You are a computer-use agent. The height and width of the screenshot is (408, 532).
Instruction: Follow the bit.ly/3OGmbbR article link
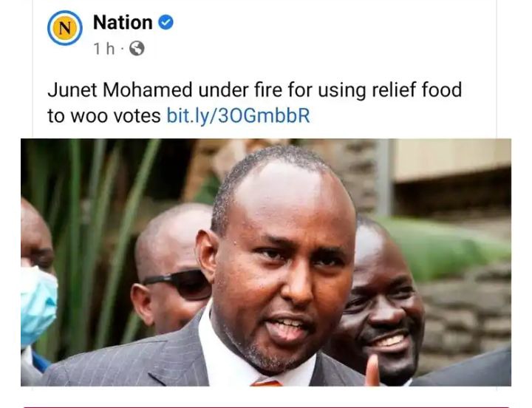(238, 116)
